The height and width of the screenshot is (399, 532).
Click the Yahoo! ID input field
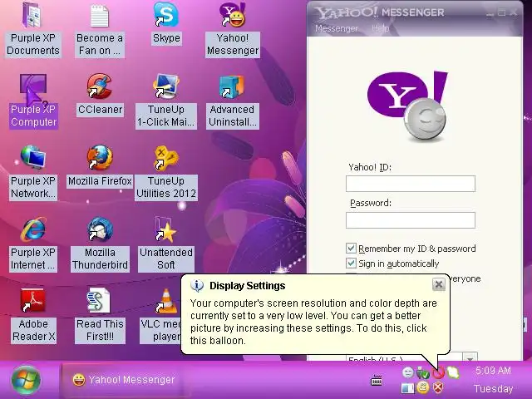click(411, 184)
